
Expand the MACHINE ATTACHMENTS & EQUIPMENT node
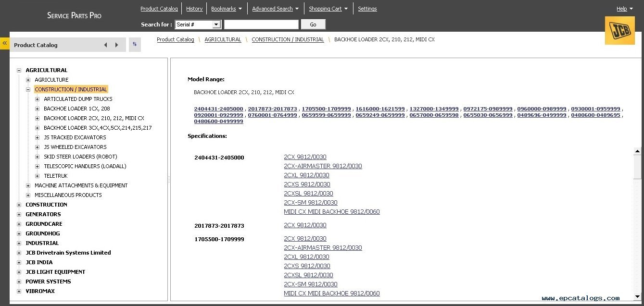point(28,185)
